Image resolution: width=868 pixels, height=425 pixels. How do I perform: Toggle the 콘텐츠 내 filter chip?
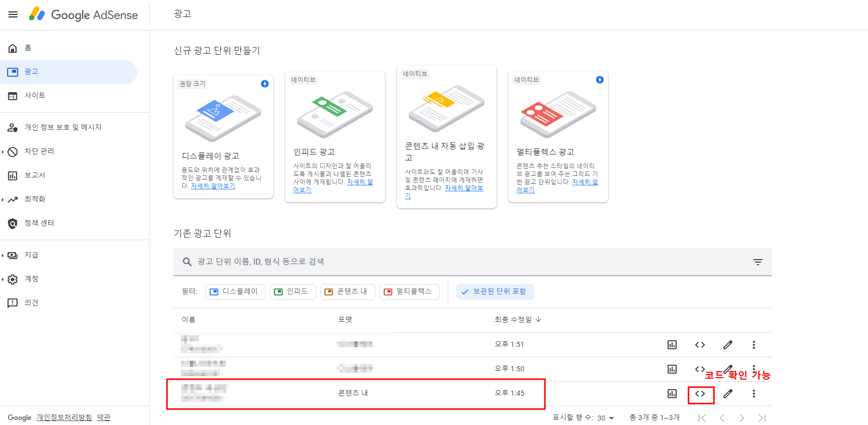tap(347, 291)
